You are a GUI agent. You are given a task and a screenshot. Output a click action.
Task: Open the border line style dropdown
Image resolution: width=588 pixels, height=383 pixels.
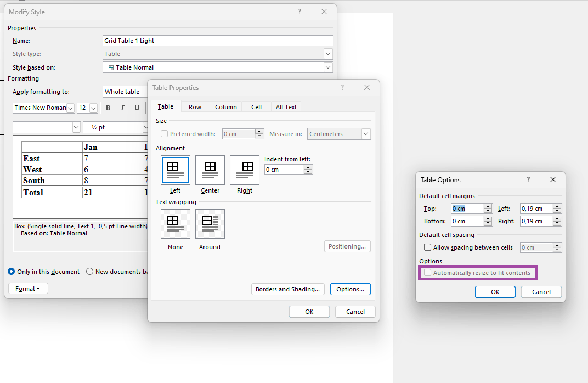[76, 127]
